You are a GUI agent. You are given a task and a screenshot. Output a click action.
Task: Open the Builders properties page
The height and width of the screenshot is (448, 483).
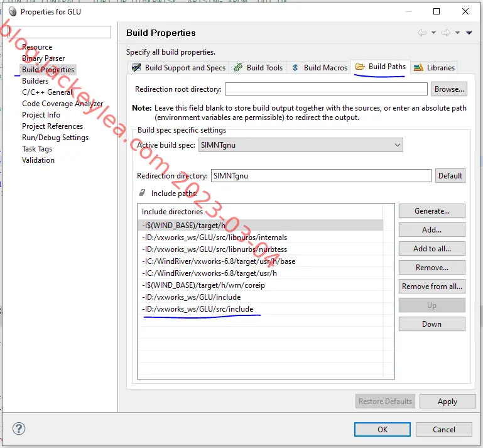pos(35,81)
